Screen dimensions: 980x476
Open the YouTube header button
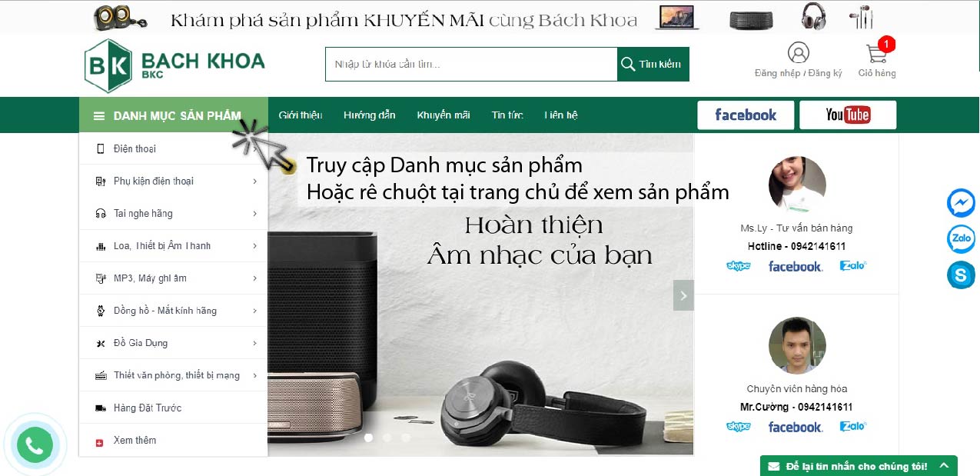848,115
